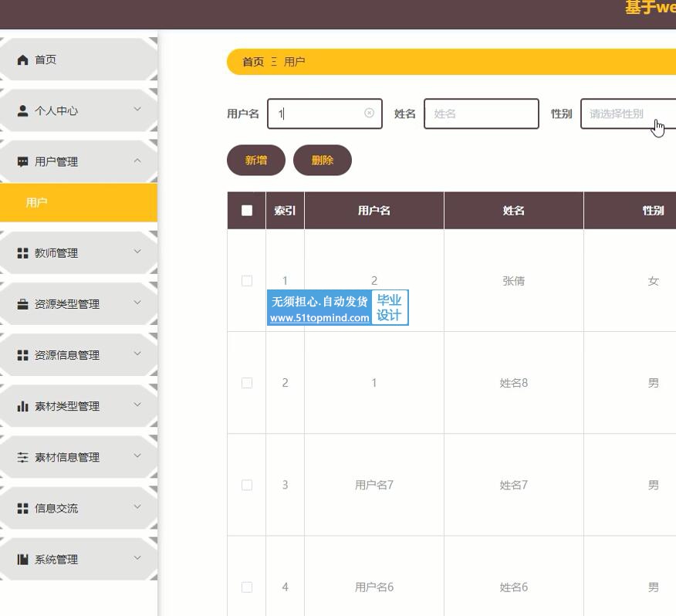Image resolution: width=676 pixels, height=616 pixels.
Task: Click the person icon beside 个人中心
Action: (22, 111)
